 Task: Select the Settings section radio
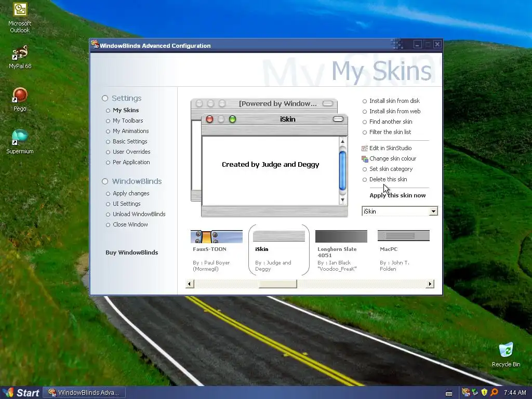coord(105,98)
